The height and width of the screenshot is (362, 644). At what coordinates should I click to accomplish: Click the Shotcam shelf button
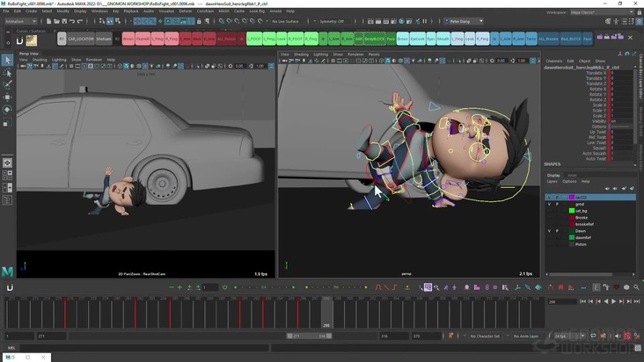tap(103, 39)
